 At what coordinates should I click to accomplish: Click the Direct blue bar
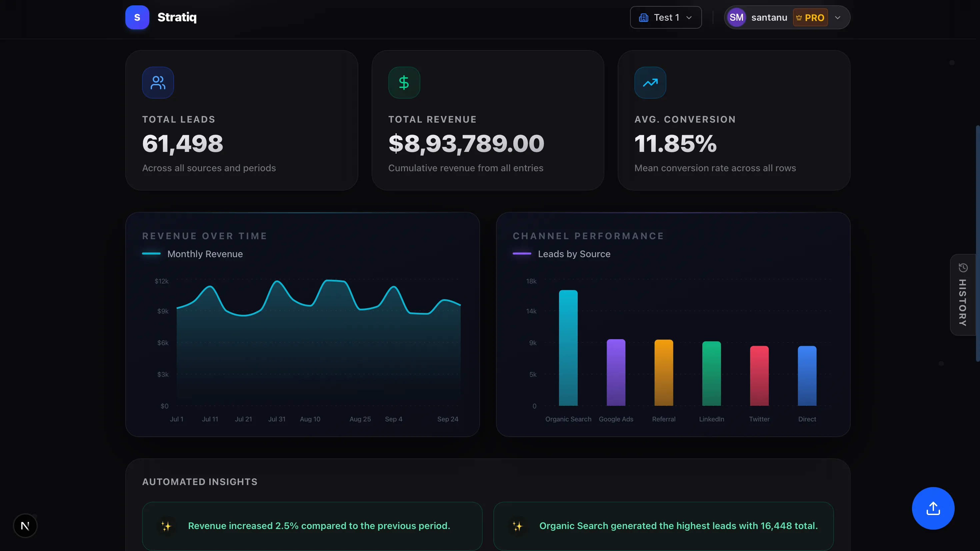(x=807, y=376)
